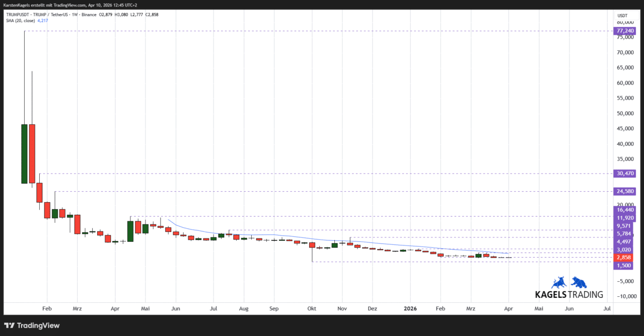The height and width of the screenshot is (336, 644).
Task: Select the Okt month label on the timeline
Action: click(x=311, y=309)
